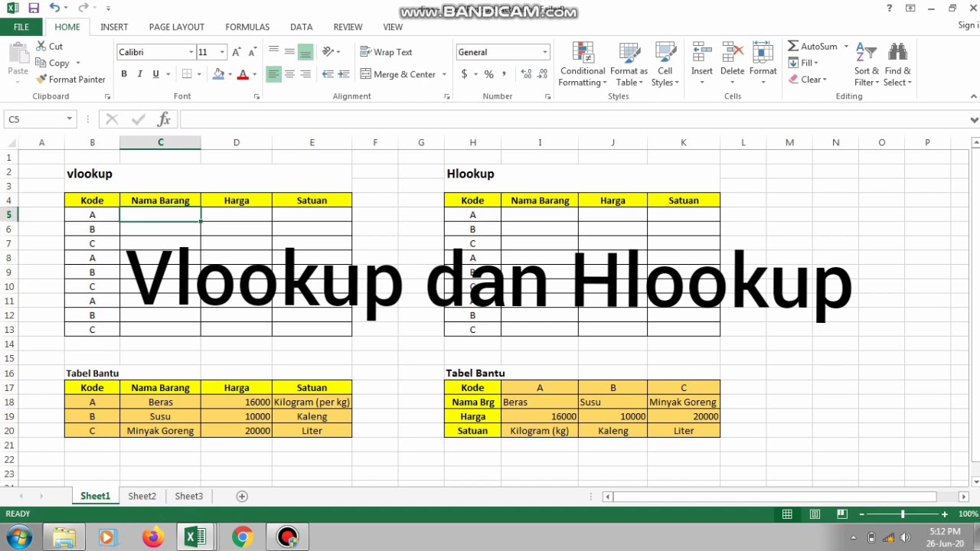This screenshot has height=551, width=980.
Task: Decrease font size with the small A
Action: coord(252,52)
